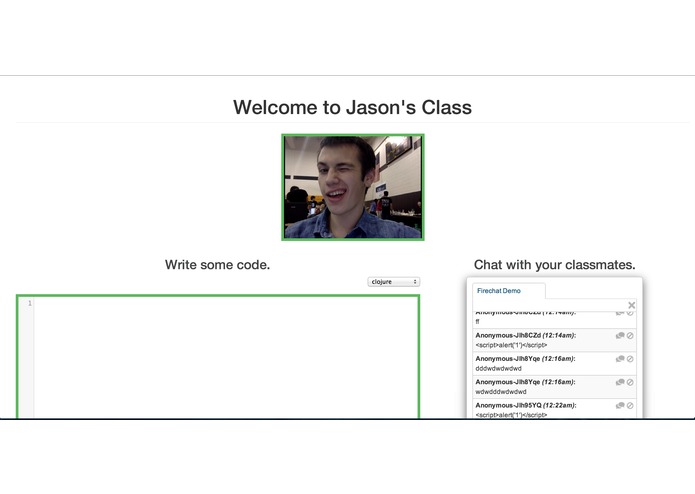Click username above the 'dddwdwdwdwd' message
The height and width of the screenshot is (494, 695).
click(x=508, y=358)
